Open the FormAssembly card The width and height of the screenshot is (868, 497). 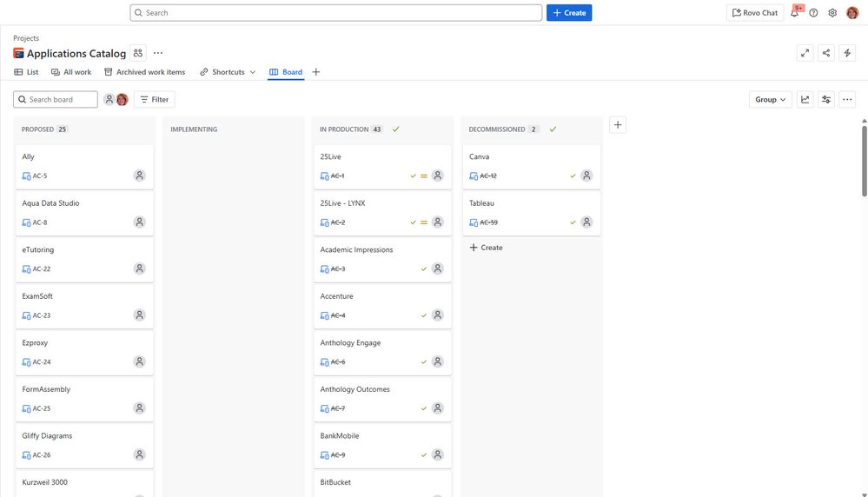(x=84, y=399)
